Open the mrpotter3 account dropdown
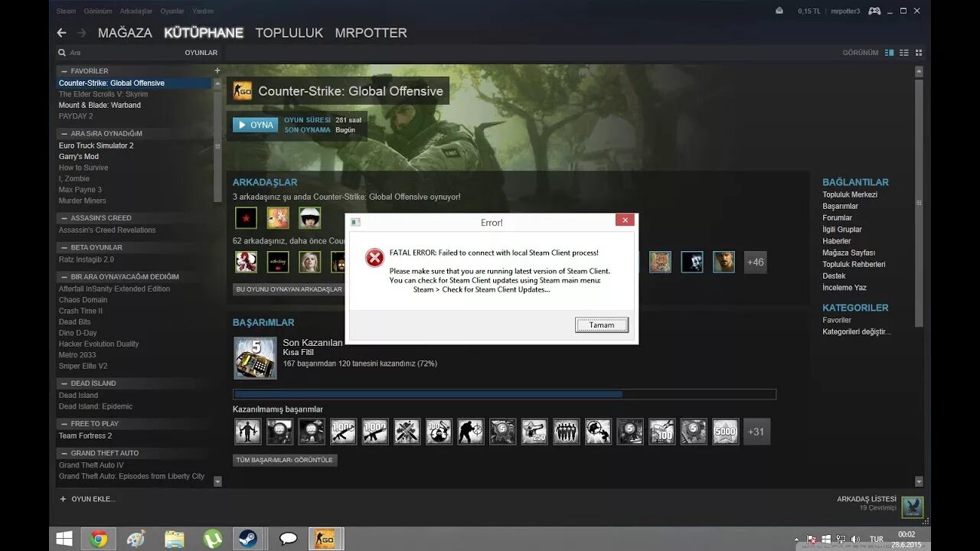The height and width of the screenshot is (551, 980). pos(845,11)
